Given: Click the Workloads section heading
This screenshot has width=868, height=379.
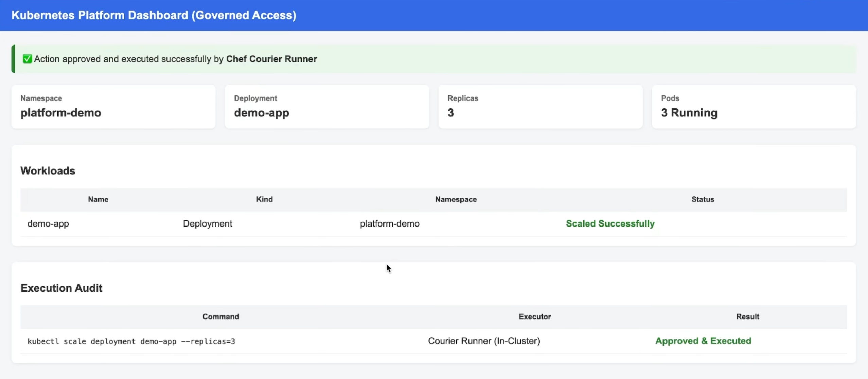Looking at the screenshot, I should coord(48,170).
